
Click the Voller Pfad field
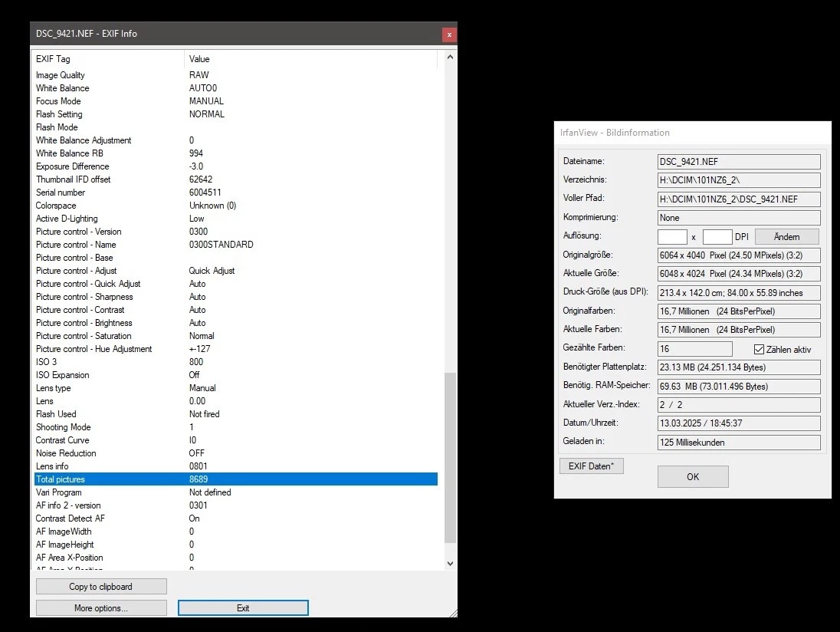point(739,199)
